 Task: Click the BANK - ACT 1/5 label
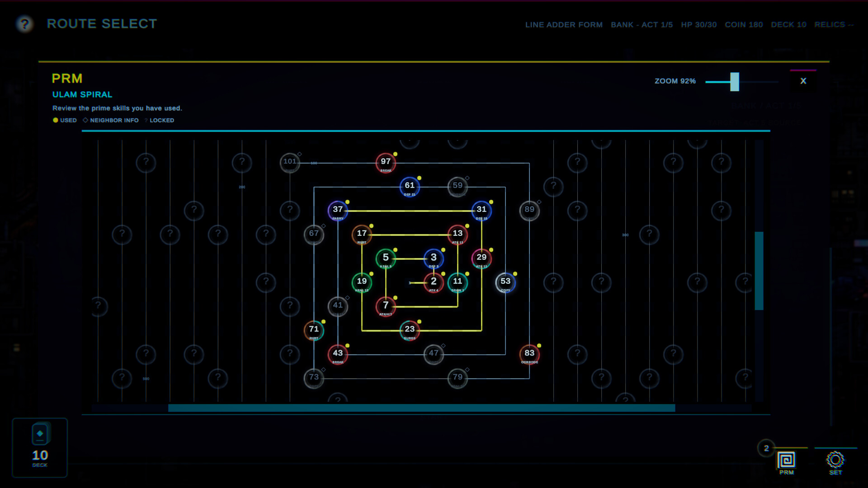642,25
